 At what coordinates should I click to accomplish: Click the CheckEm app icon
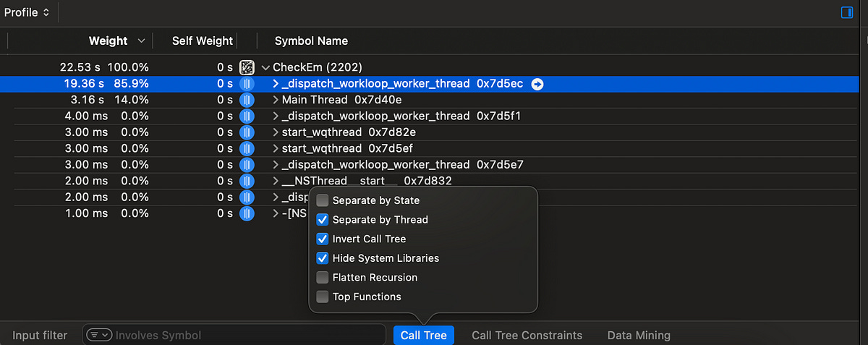[247, 67]
